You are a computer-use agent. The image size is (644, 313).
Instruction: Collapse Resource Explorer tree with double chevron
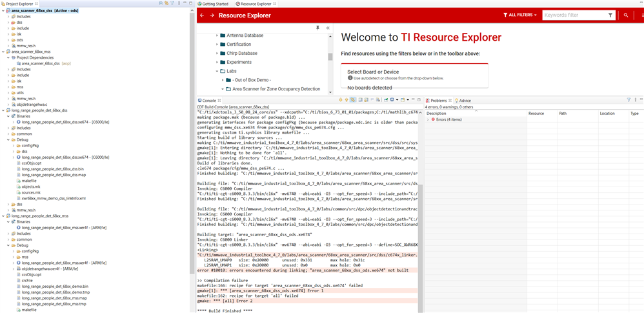pyautogui.click(x=328, y=28)
